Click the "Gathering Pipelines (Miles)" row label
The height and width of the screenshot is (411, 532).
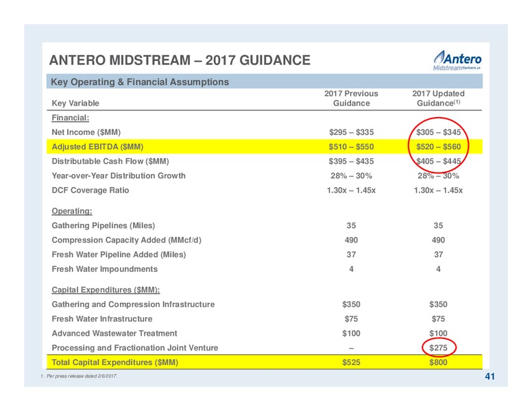pyautogui.click(x=103, y=225)
